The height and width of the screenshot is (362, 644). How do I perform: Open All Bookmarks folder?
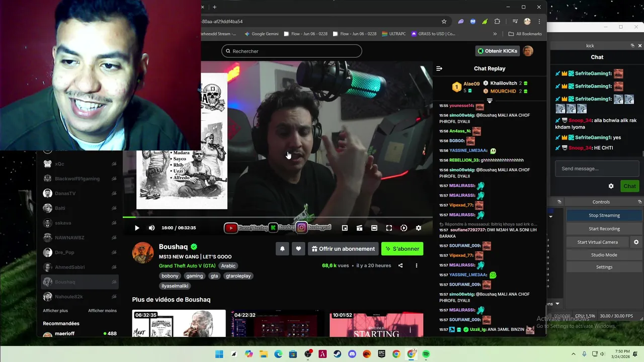pos(525,34)
